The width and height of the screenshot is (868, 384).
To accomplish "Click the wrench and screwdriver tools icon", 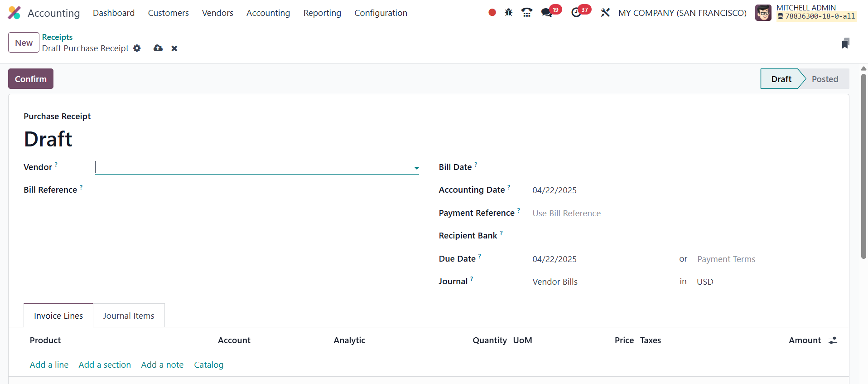I will [605, 13].
